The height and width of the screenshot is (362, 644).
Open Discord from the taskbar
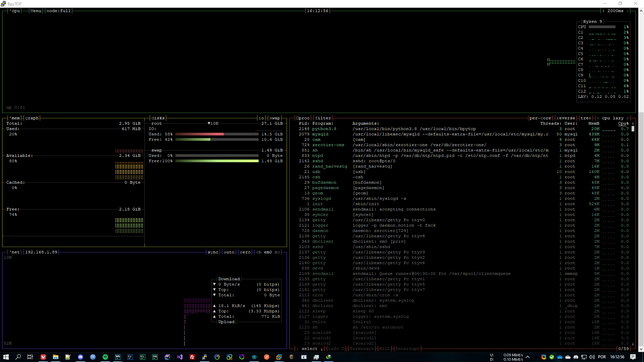coord(80,357)
